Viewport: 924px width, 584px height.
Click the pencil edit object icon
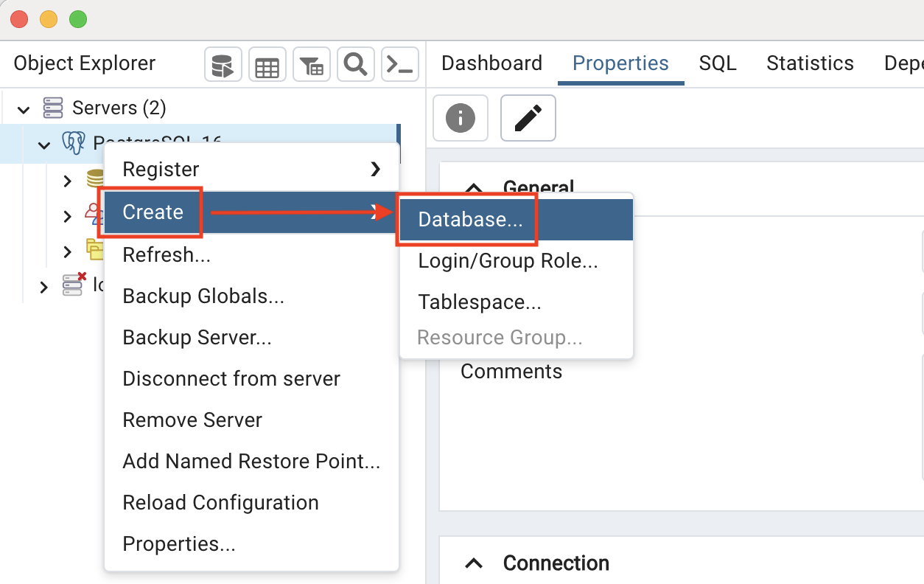(528, 118)
